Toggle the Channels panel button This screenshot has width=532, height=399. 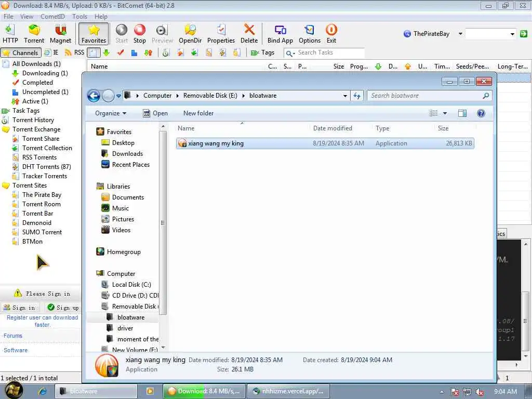pyautogui.click(x=21, y=52)
